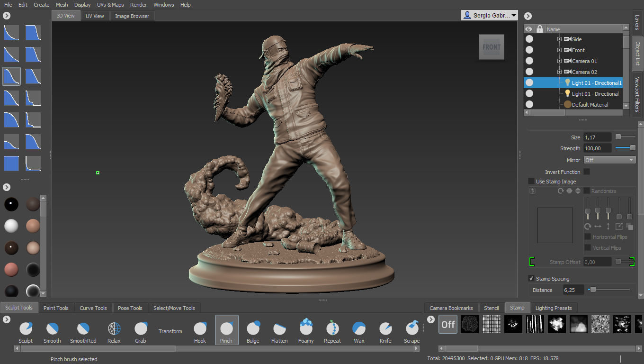This screenshot has height=364, width=644.
Task: Select the Sculpt brush tool
Action: point(26,331)
